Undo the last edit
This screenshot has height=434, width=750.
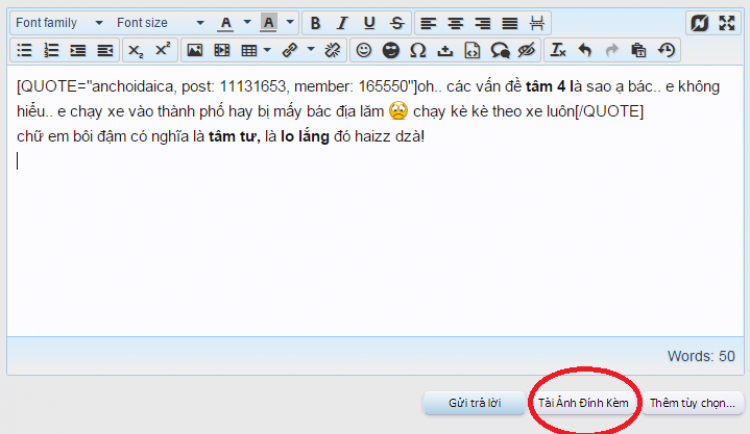[585, 50]
